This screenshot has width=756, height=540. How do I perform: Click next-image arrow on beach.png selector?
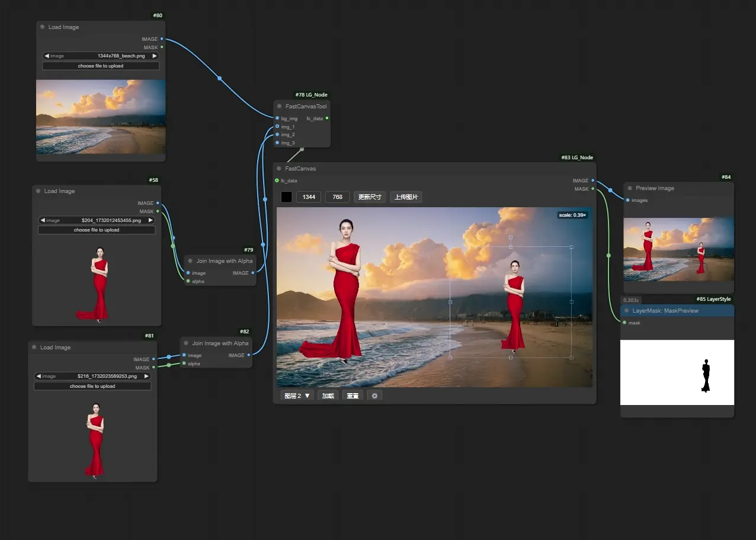click(155, 56)
